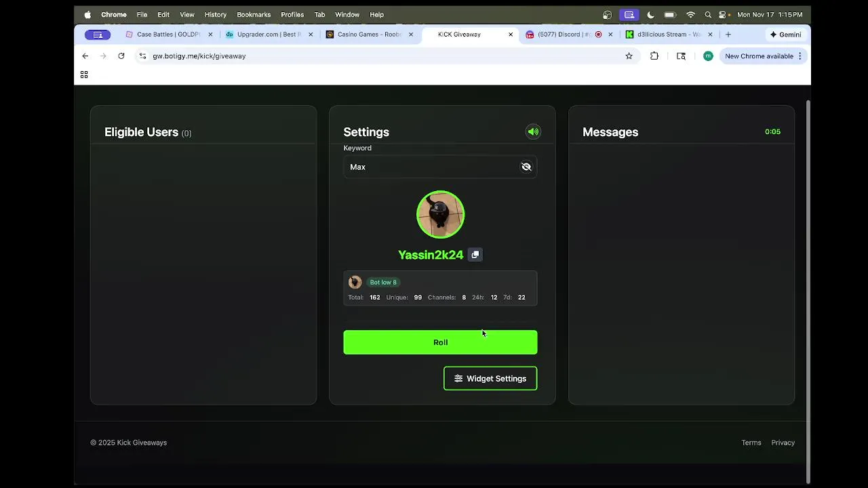This screenshot has height=488, width=868.
Task: Open the Bookmarks menu
Action: coord(254,14)
